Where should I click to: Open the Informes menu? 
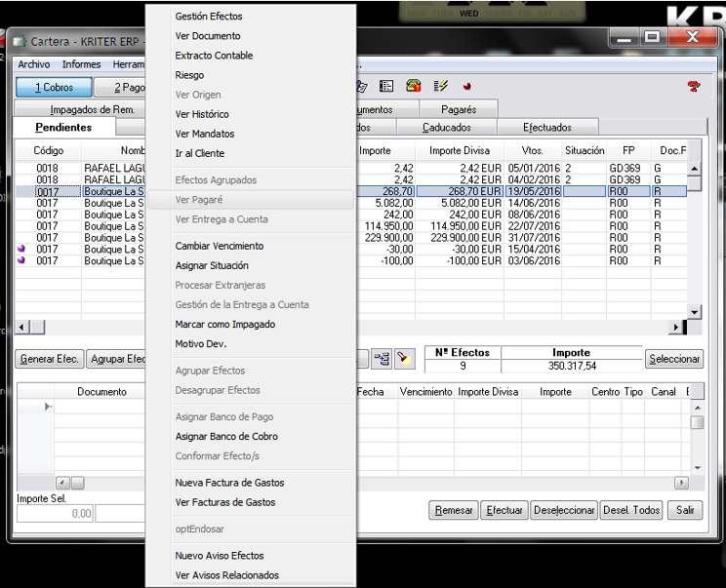[x=82, y=64]
